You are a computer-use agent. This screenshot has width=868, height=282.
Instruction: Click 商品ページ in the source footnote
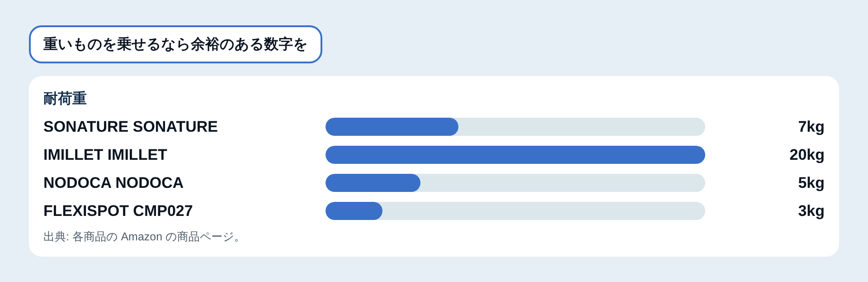click(205, 237)
